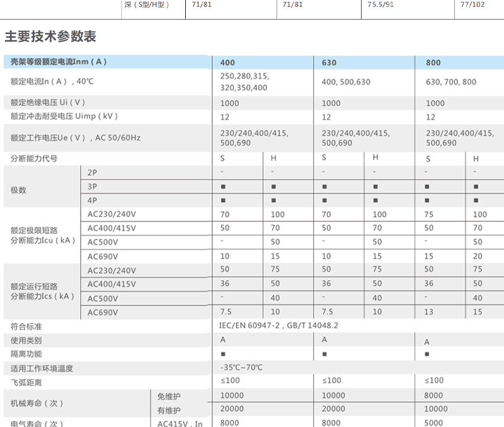Click the 有维护 mechanical life sub-label
This screenshot has height=427, width=504.
click(169, 410)
